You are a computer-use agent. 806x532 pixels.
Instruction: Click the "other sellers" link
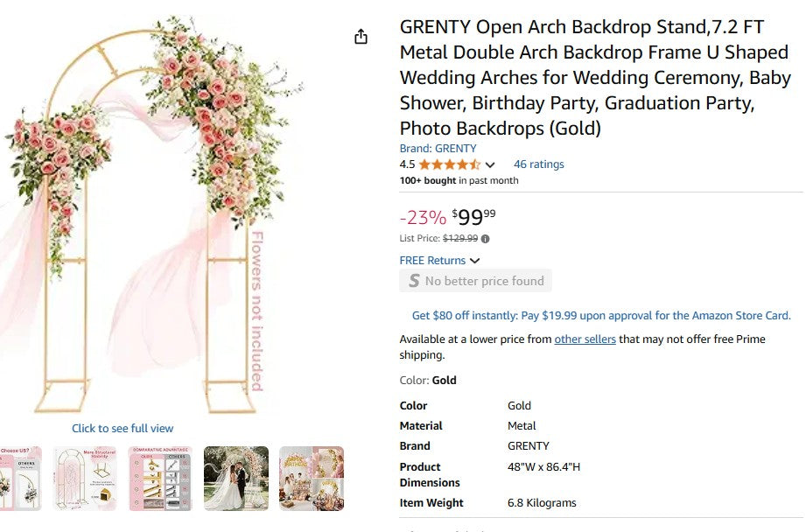pyautogui.click(x=585, y=339)
